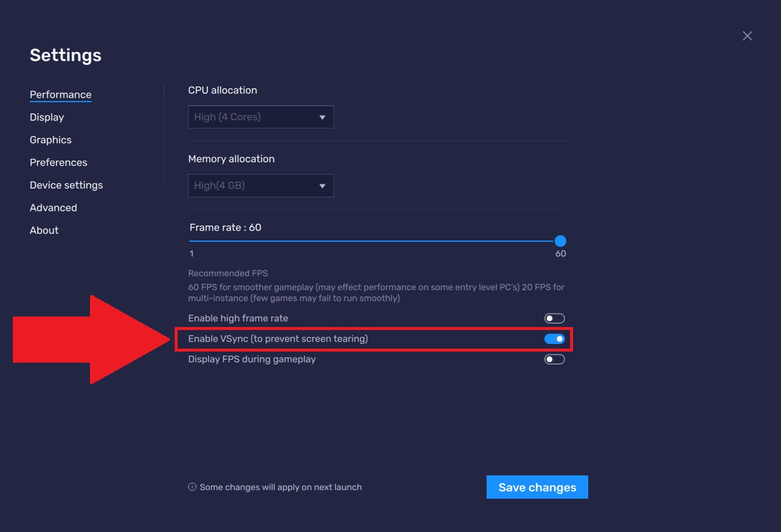Click the left end of the frame rate track

click(x=191, y=241)
